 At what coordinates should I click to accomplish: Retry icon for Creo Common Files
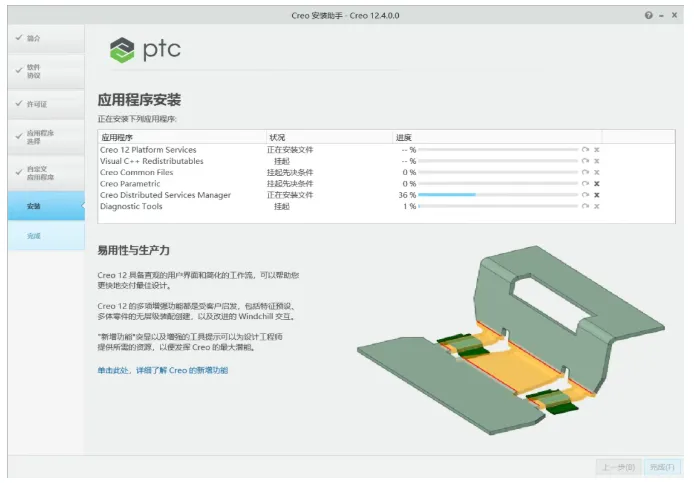585,172
